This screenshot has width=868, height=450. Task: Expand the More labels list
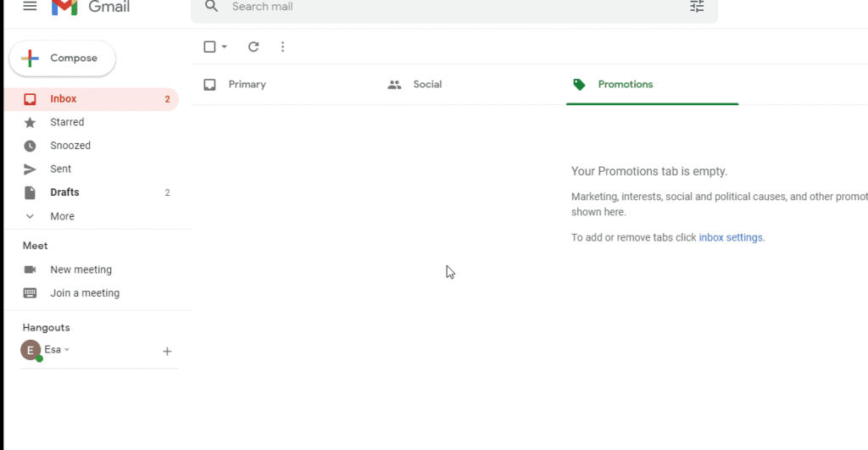(61, 216)
